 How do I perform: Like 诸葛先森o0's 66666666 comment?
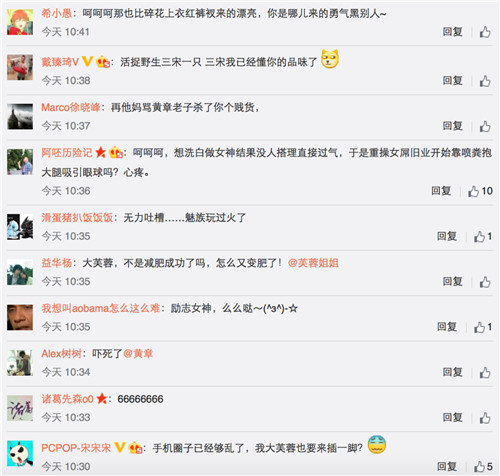pyautogui.click(x=485, y=418)
